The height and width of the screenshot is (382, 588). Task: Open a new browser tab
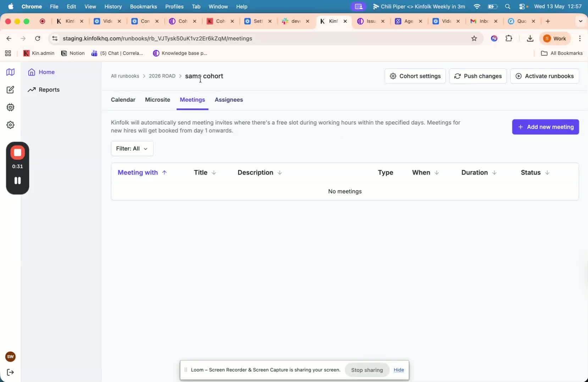[x=548, y=21]
